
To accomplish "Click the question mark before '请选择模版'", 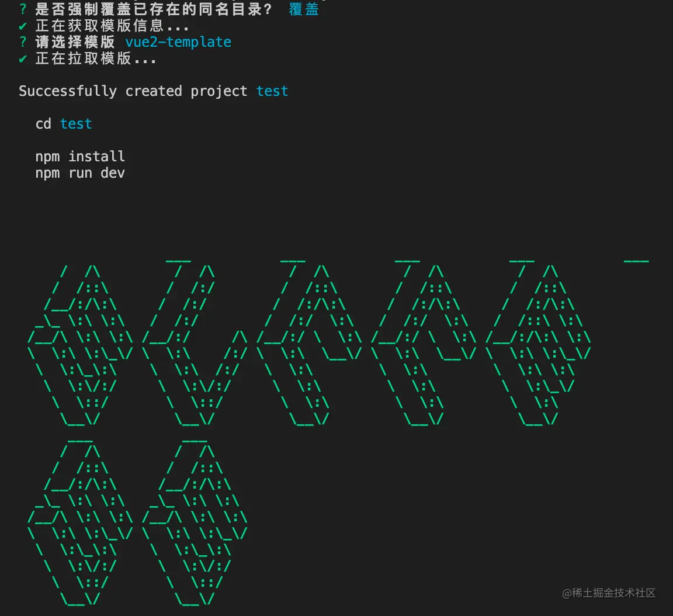I will pyautogui.click(x=23, y=42).
